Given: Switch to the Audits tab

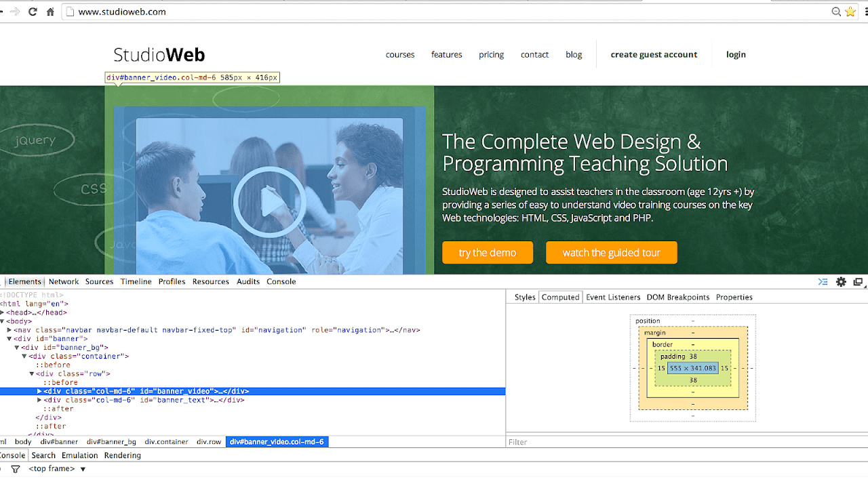Looking at the screenshot, I should (x=248, y=282).
